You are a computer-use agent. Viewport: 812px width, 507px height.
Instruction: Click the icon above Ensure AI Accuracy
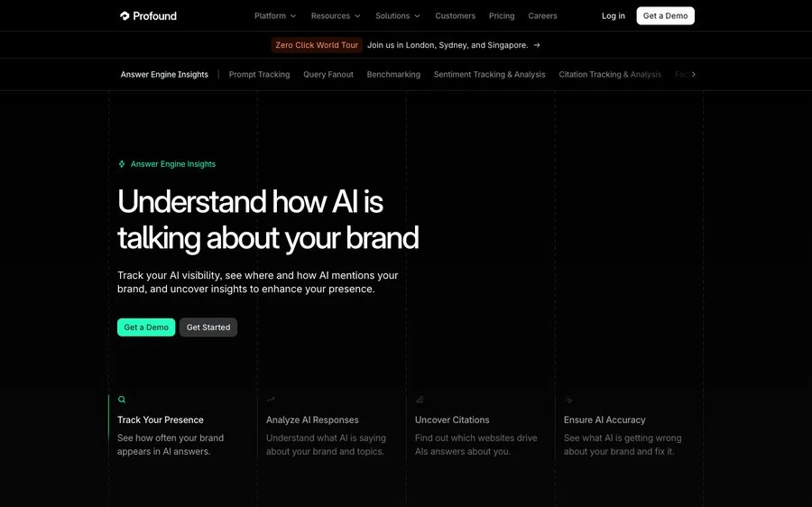[568, 400]
